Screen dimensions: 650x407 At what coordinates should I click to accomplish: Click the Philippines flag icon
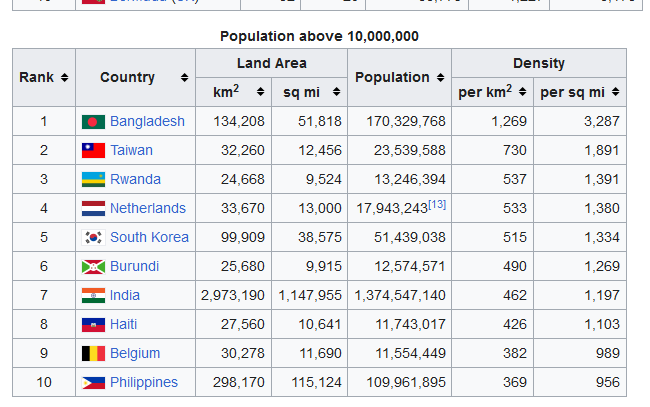click(x=93, y=383)
